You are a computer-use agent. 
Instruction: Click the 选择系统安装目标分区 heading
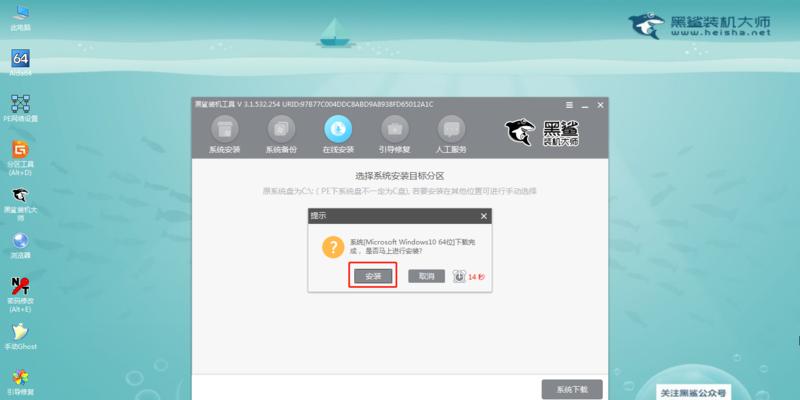point(399,176)
